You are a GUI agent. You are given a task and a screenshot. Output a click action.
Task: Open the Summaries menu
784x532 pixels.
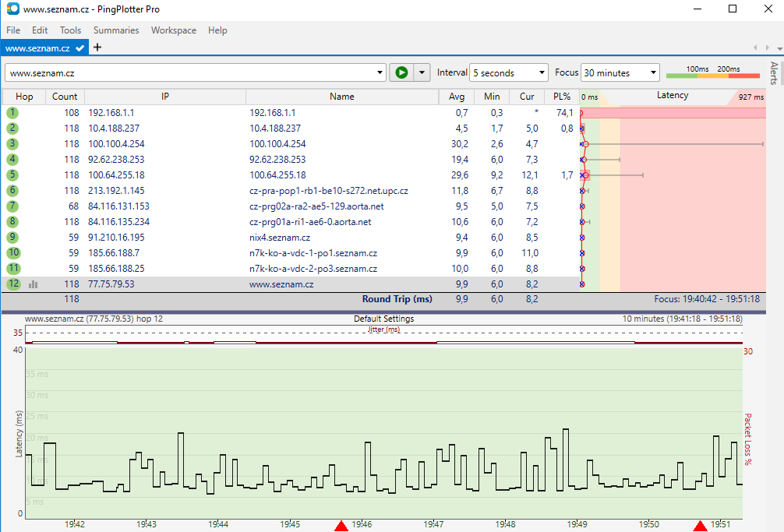point(116,30)
